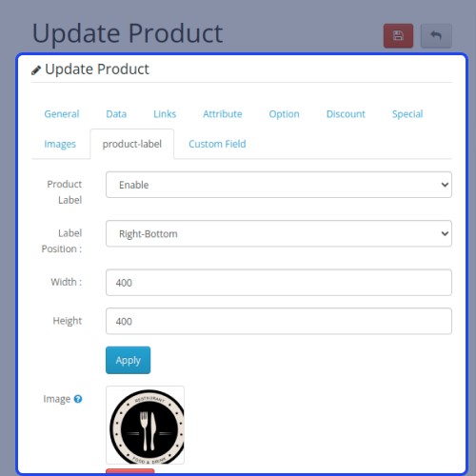Select the Option tab
Image resolution: width=476 pixels, height=476 pixels.
tap(284, 114)
